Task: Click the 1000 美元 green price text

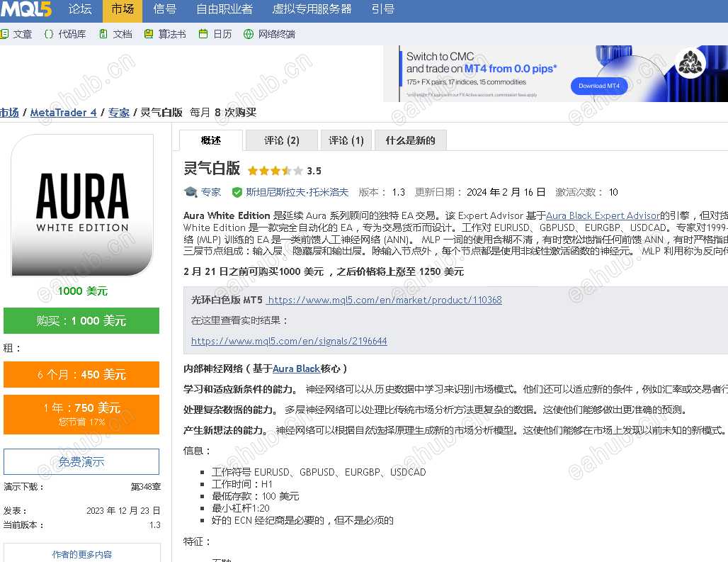Action: pyautogui.click(x=83, y=291)
